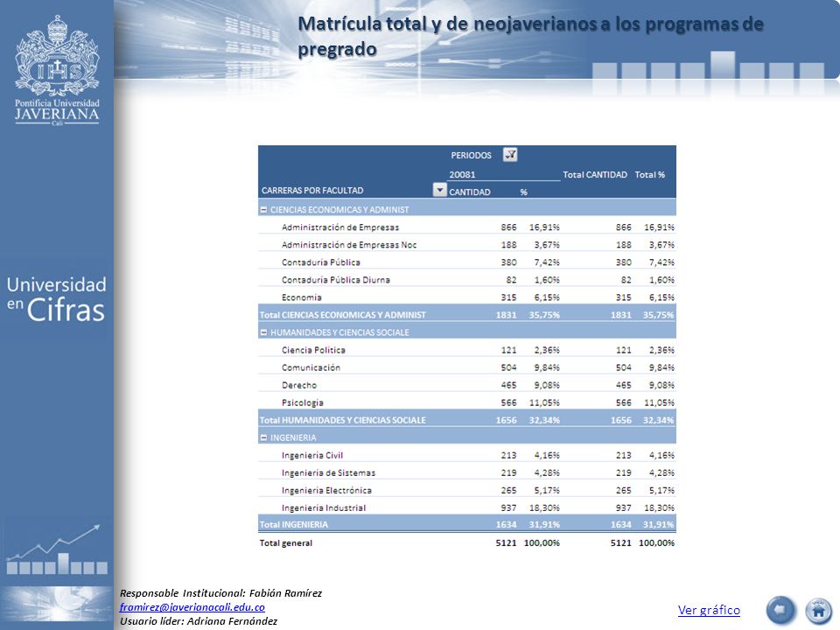Select the Total % column header

click(650, 175)
